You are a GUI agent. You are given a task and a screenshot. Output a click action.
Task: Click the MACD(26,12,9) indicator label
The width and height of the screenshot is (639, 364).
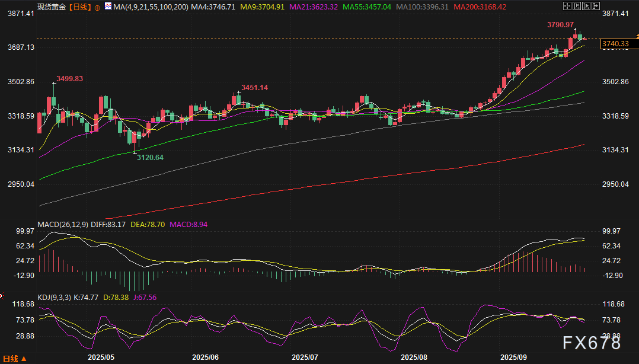click(x=62, y=225)
